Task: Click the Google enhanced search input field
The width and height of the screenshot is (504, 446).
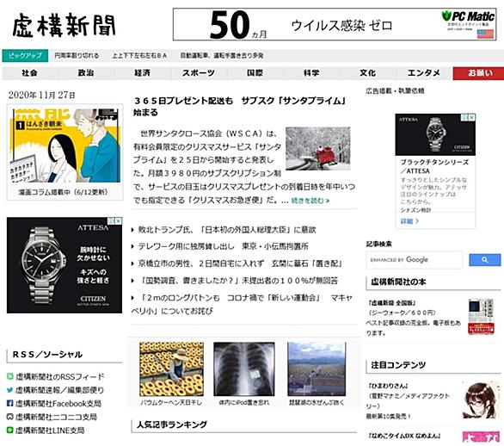Action: click(x=414, y=260)
